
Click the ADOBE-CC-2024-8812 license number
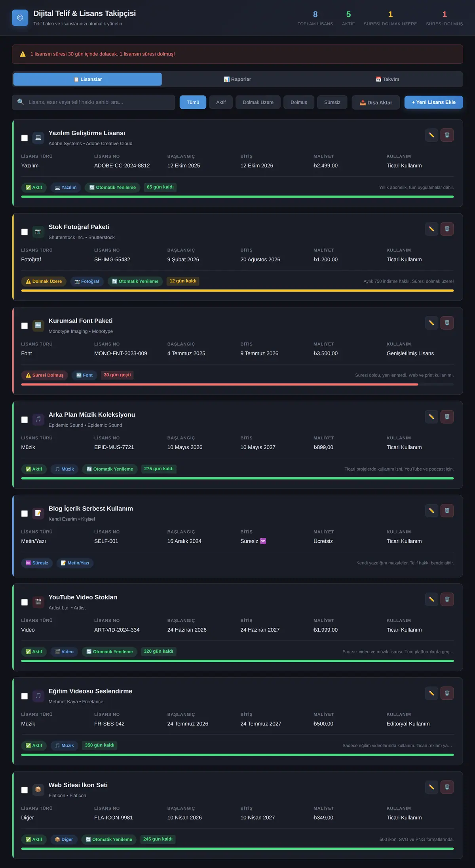122,165
